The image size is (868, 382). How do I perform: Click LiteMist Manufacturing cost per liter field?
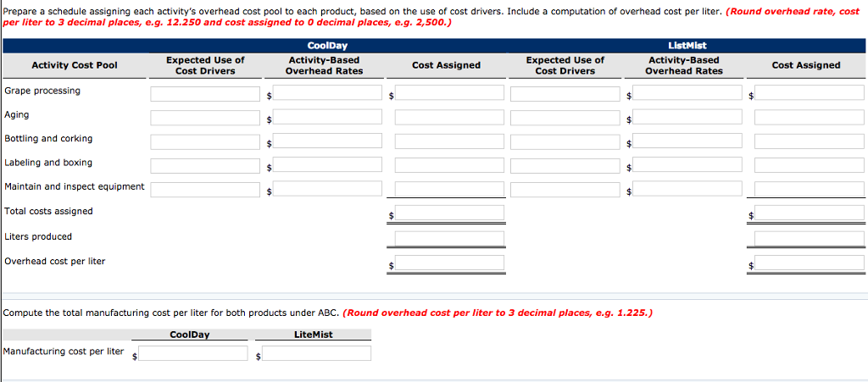click(x=317, y=353)
